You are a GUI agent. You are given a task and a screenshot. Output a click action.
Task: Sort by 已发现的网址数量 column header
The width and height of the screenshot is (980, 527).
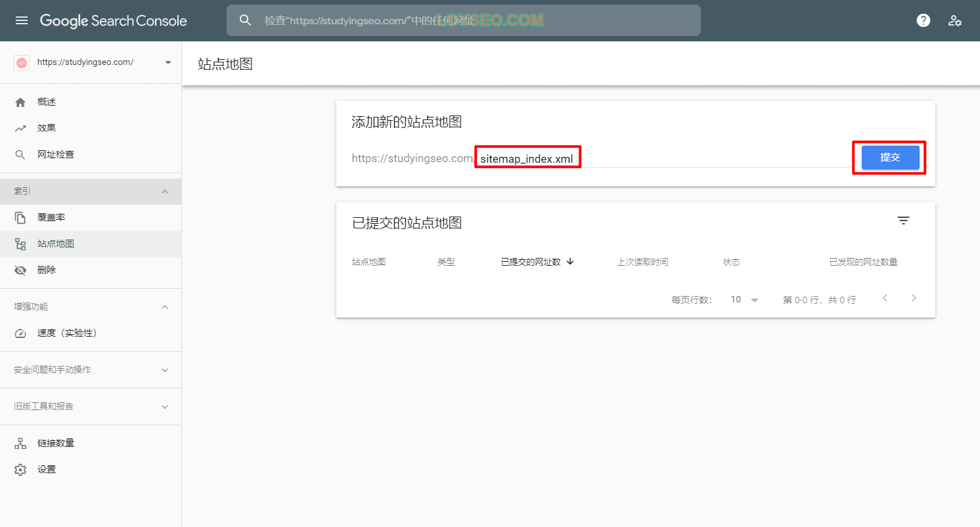[x=864, y=262]
